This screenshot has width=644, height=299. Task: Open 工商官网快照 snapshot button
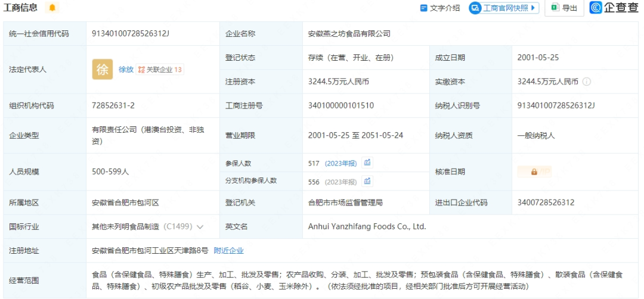tap(504, 8)
